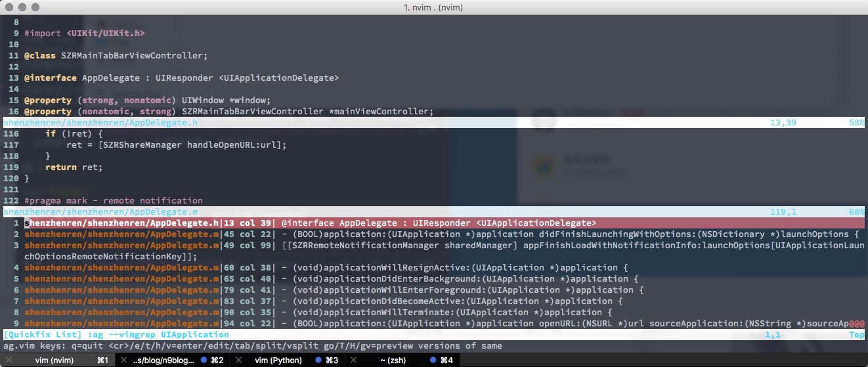Click line number 122 in AppDelegate.m
Screen dimensions: 868x367
pyautogui.click(x=11, y=201)
